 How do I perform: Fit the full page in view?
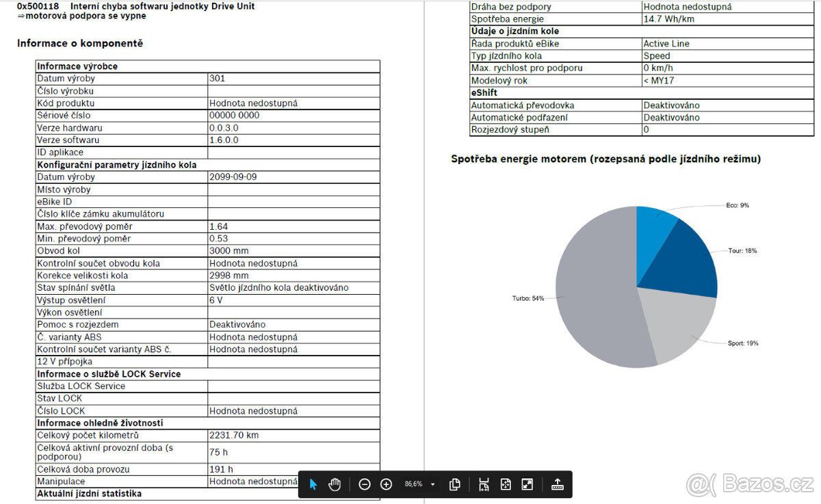(506, 484)
